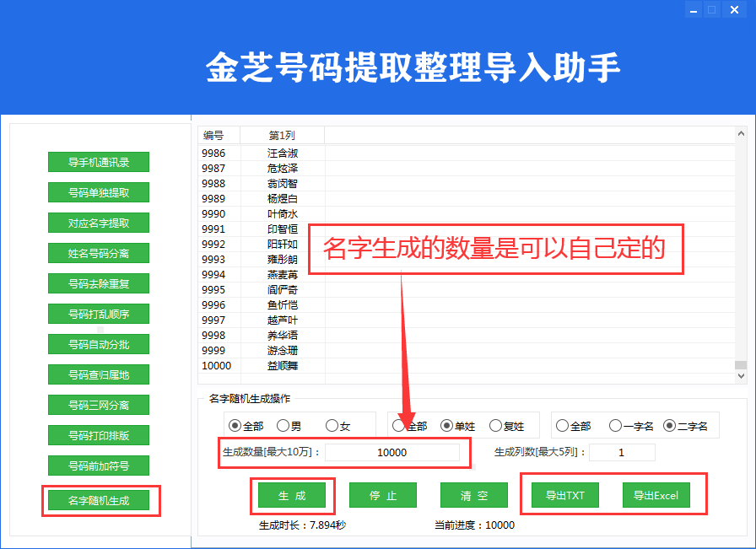Open the 号码前加符号 feature

pos(99,465)
